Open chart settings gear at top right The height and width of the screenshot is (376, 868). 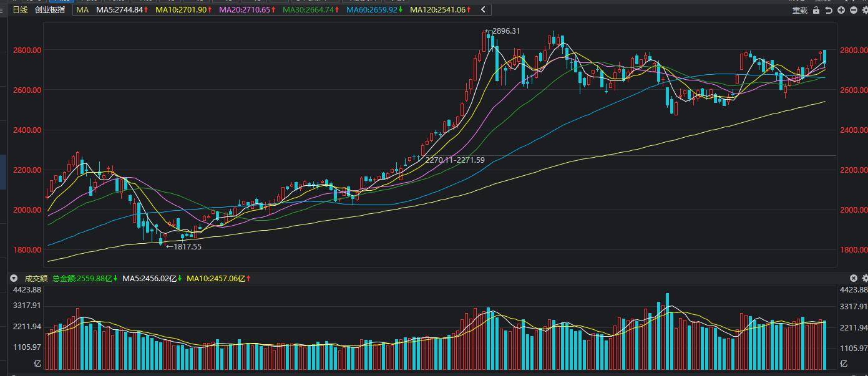tap(864, 10)
